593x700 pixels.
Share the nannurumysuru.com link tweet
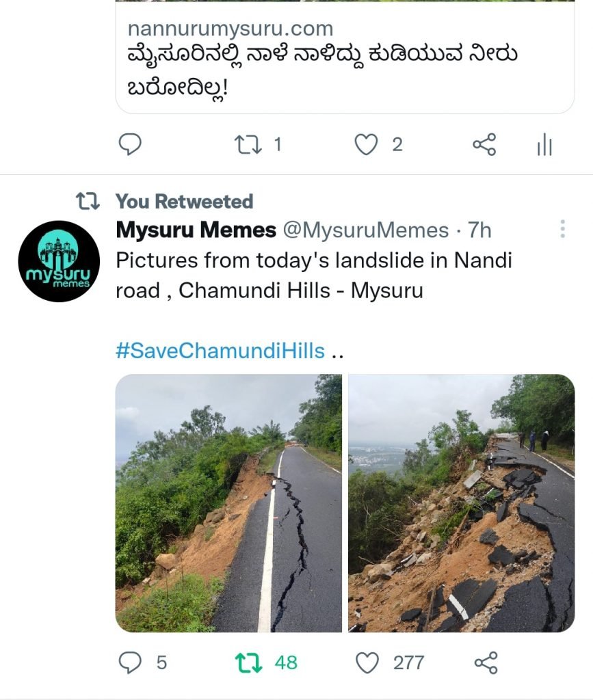pos(485,144)
